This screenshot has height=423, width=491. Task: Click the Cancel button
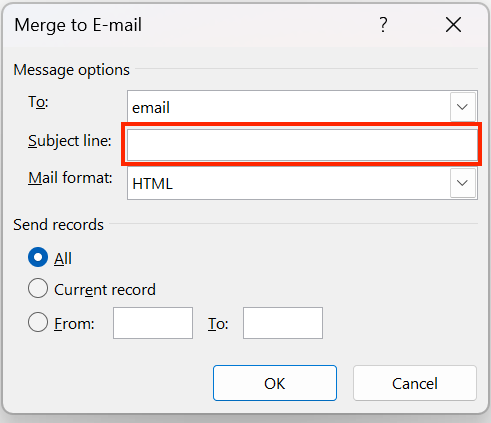click(415, 383)
